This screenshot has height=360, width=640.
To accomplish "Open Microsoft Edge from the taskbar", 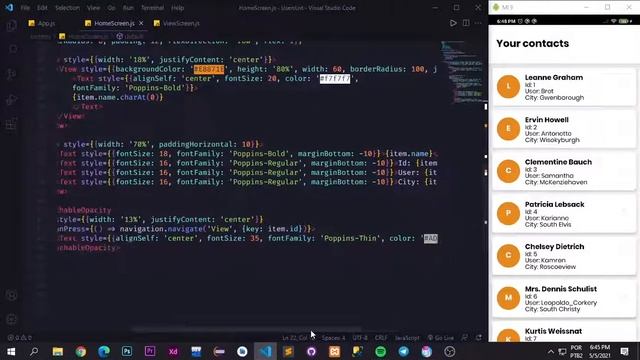I will point(104,351).
